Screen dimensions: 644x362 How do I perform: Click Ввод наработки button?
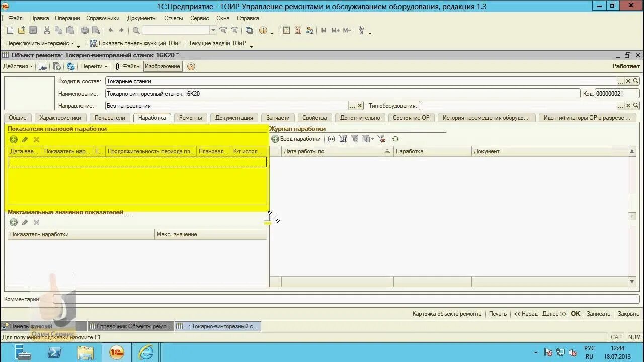click(x=297, y=139)
